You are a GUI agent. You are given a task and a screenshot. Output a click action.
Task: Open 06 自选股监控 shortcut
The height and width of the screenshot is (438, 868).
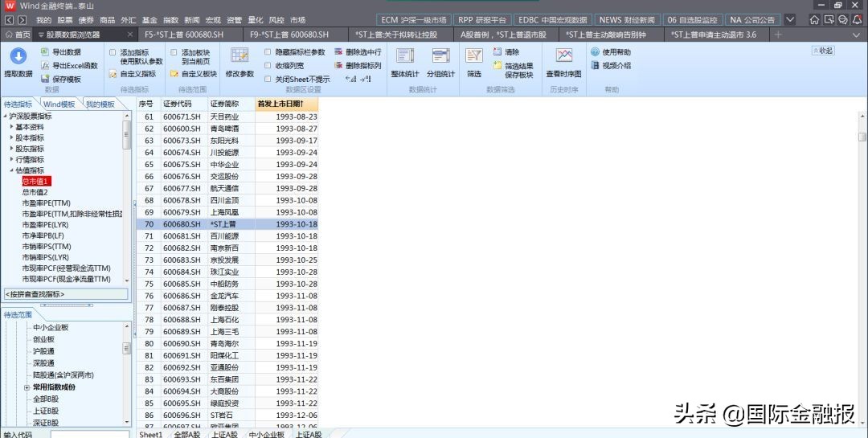(692, 20)
